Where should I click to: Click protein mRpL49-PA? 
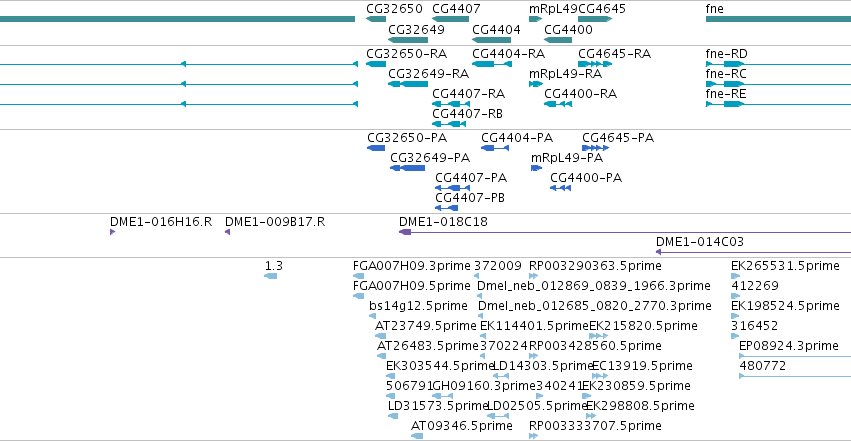pyautogui.click(x=567, y=158)
